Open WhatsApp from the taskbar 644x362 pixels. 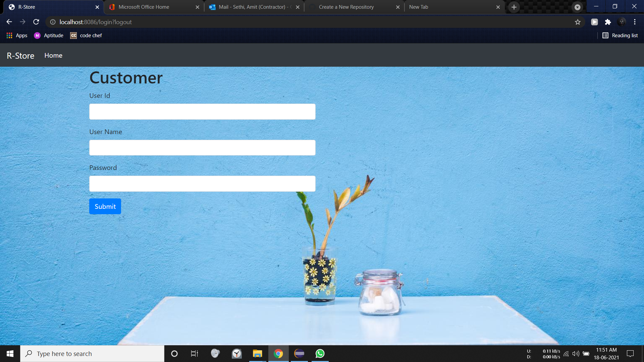[x=320, y=354]
